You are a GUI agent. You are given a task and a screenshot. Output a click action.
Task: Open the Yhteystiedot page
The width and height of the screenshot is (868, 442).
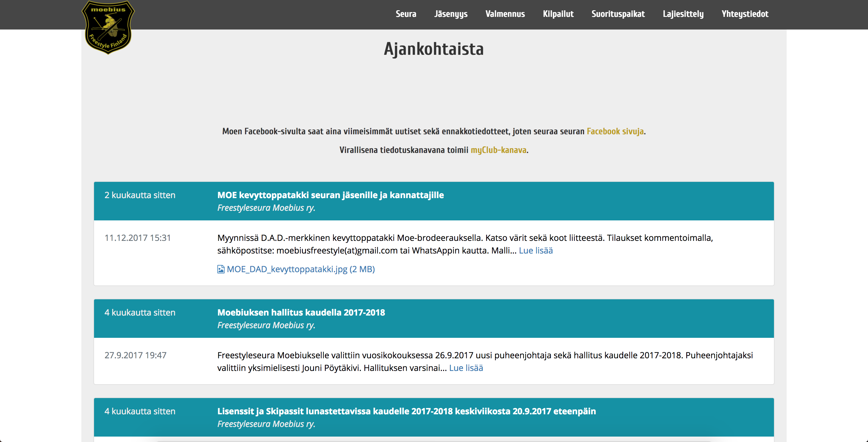(745, 14)
